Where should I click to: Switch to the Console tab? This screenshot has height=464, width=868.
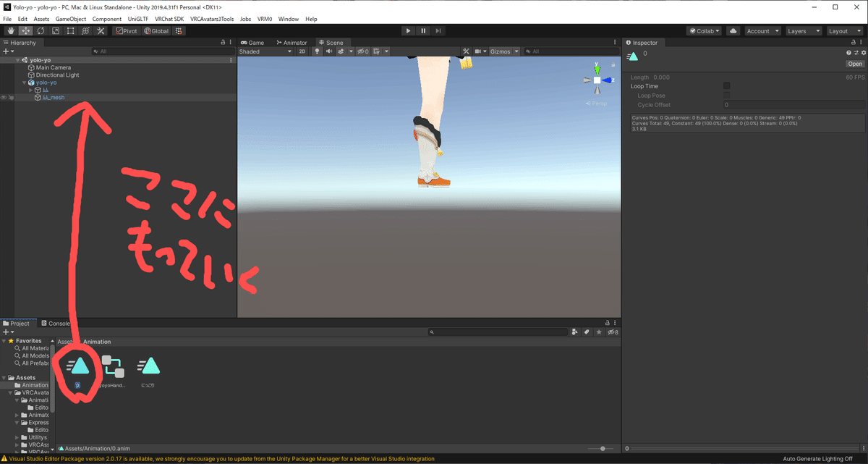tap(55, 324)
